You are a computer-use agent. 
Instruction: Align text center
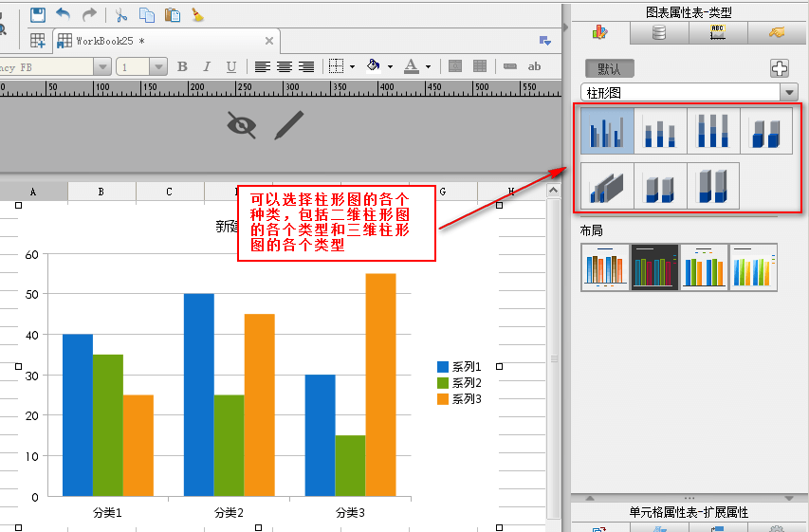285,66
